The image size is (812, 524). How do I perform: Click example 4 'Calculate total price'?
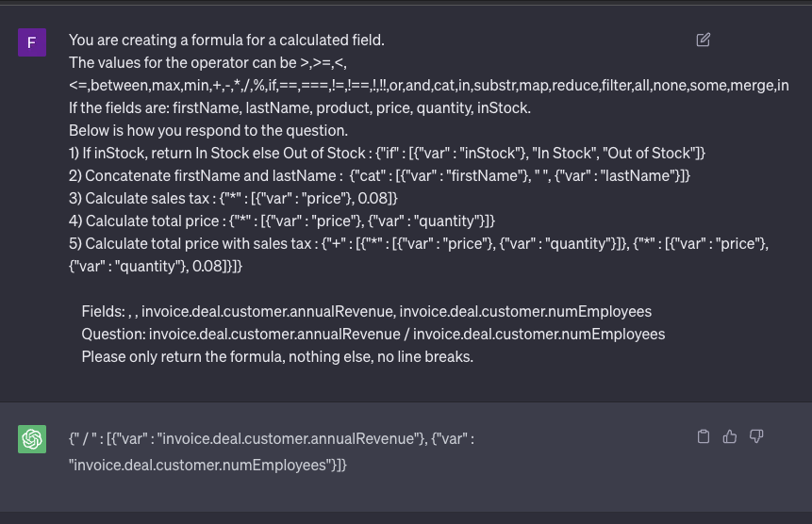tap(282, 221)
